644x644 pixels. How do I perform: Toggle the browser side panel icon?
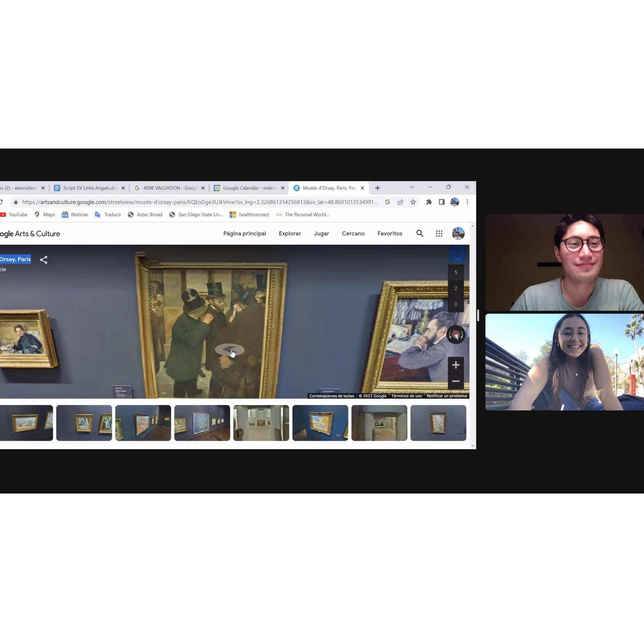tap(442, 202)
